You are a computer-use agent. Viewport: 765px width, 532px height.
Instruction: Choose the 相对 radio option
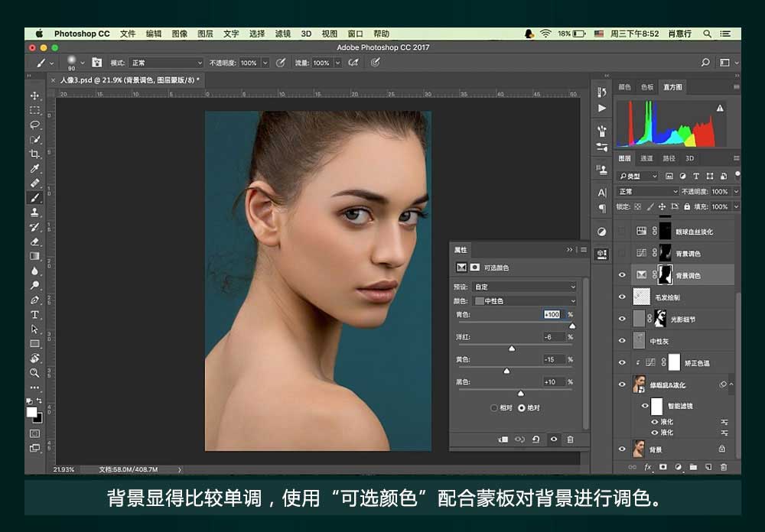pos(494,407)
